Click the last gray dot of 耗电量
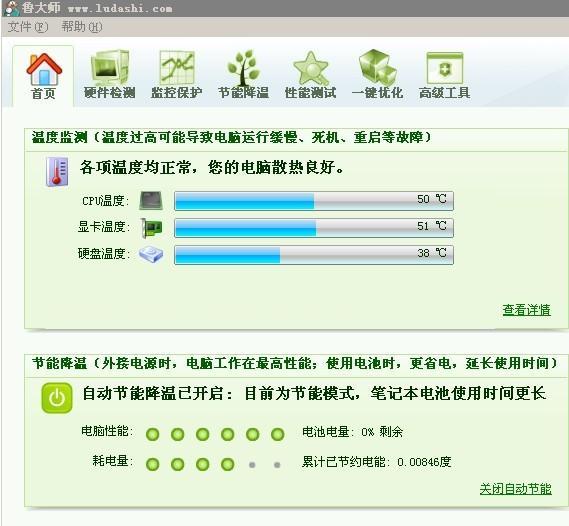The height and width of the screenshot is (526, 569). (x=277, y=465)
